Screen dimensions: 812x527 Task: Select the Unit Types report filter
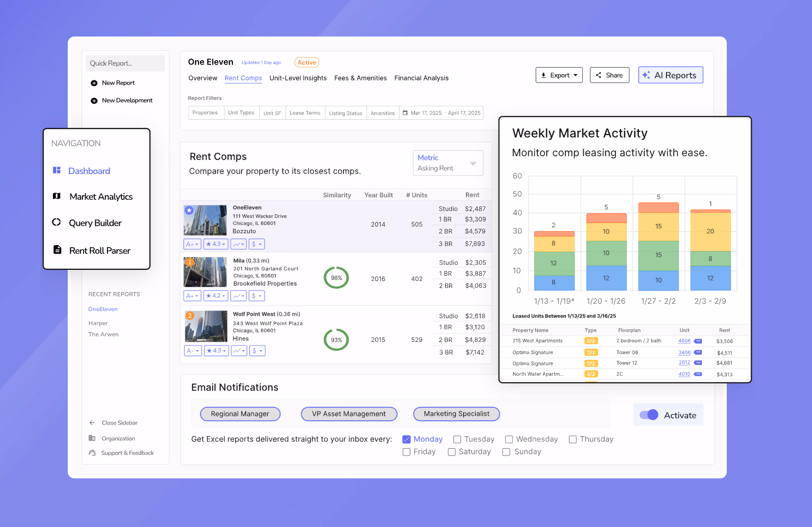click(241, 113)
